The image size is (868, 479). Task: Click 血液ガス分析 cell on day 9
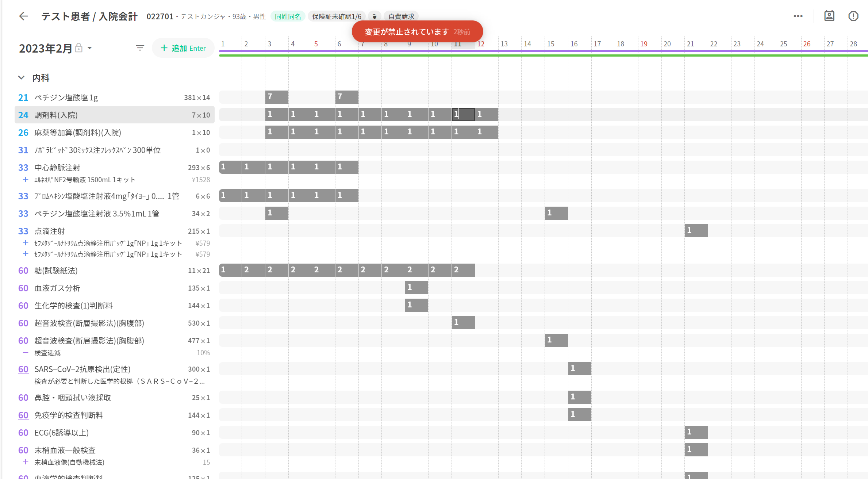click(x=416, y=288)
